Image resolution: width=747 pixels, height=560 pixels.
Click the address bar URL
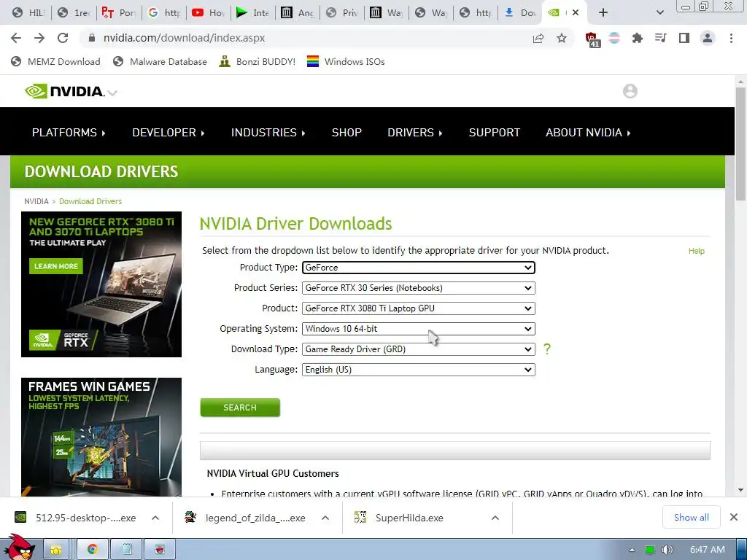coord(184,38)
